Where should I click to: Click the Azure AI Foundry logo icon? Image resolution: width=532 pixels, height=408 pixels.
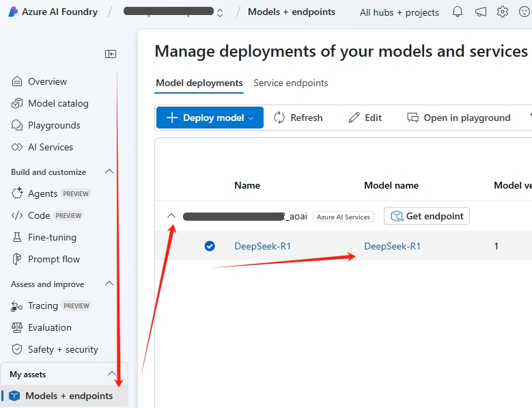13,12
